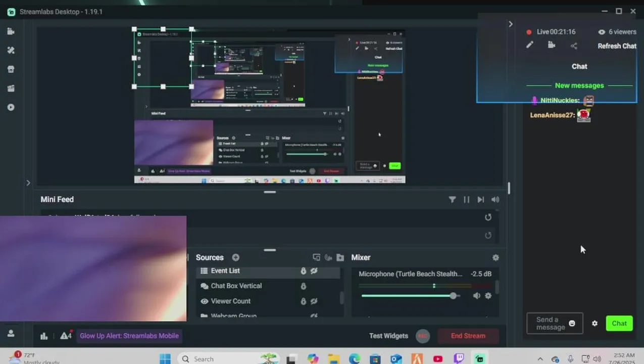Click the Send a message input field
The height and width of the screenshot is (364, 644).
[x=555, y=323]
